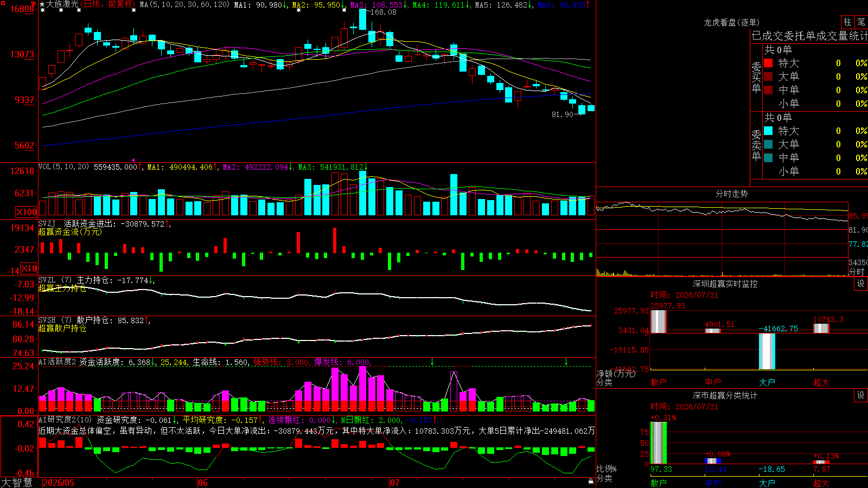Click the pink arrow marker above VOL panel

133,160
